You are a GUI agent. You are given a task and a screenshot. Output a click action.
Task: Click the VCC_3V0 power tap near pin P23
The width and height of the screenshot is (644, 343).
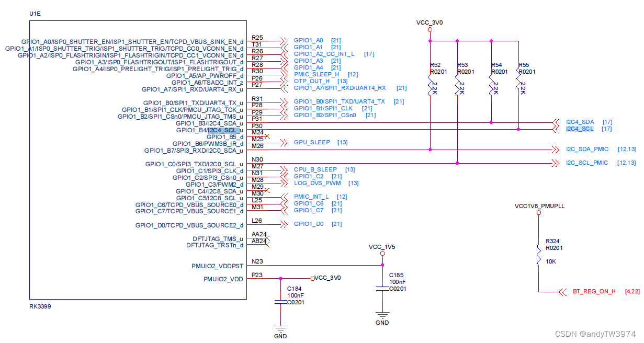point(313,278)
